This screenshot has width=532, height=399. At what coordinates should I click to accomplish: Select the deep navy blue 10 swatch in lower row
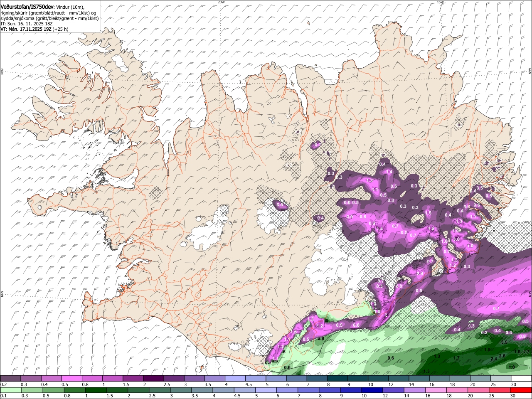click(372, 390)
